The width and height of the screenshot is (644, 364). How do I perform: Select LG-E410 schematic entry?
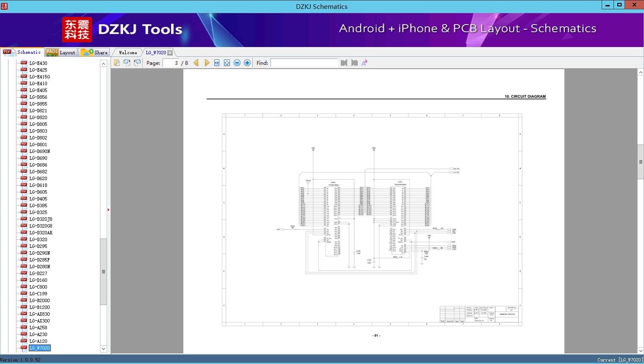pos(38,83)
